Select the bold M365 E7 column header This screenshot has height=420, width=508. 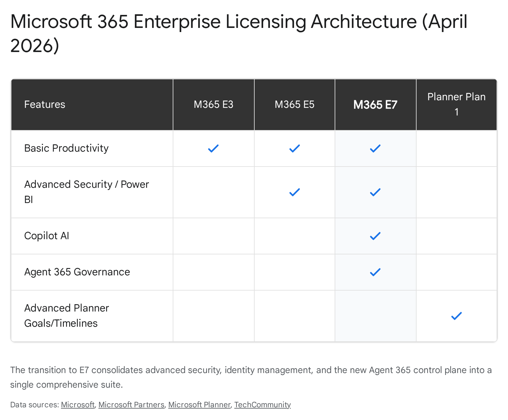pos(375,105)
